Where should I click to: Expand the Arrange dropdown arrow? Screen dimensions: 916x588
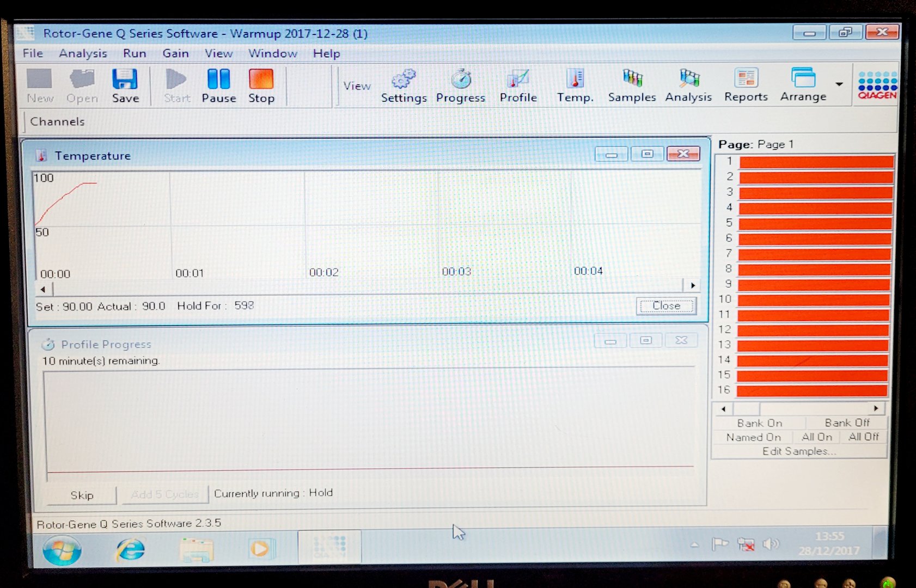[x=839, y=84]
